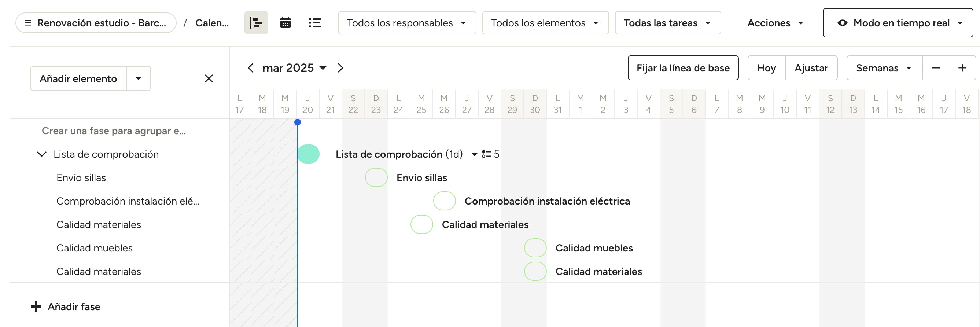The width and height of the screenshot is (980, 327).
Task: Go to next month arrow
Action: [340, 68]
